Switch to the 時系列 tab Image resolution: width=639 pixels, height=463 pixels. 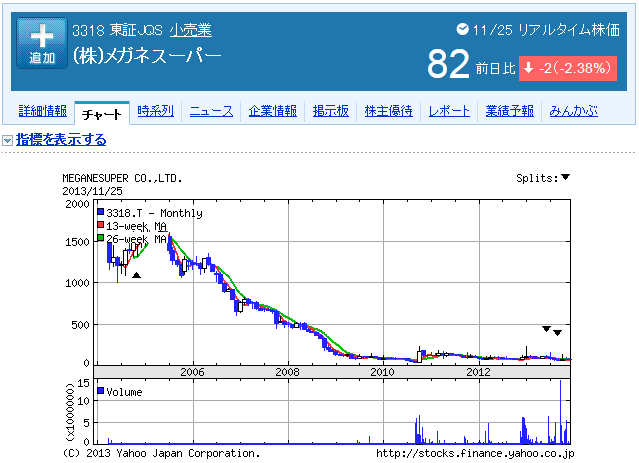click(x=155, y=111)
